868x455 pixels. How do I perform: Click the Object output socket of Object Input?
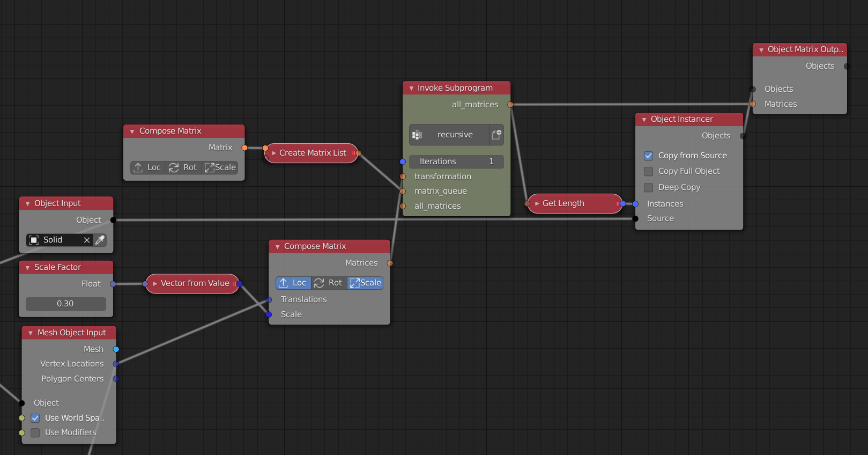(113, 220)
